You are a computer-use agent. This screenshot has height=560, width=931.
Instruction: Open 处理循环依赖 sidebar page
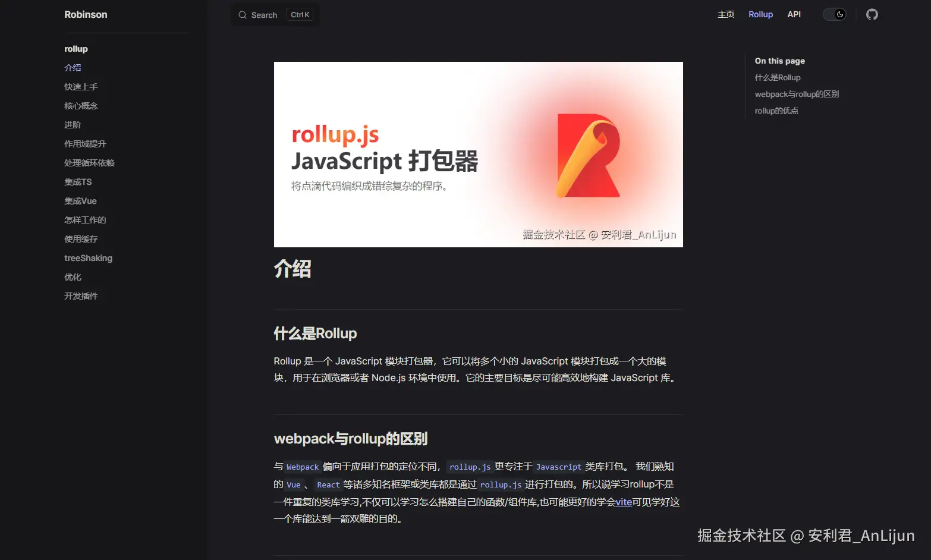click(89, 163)
